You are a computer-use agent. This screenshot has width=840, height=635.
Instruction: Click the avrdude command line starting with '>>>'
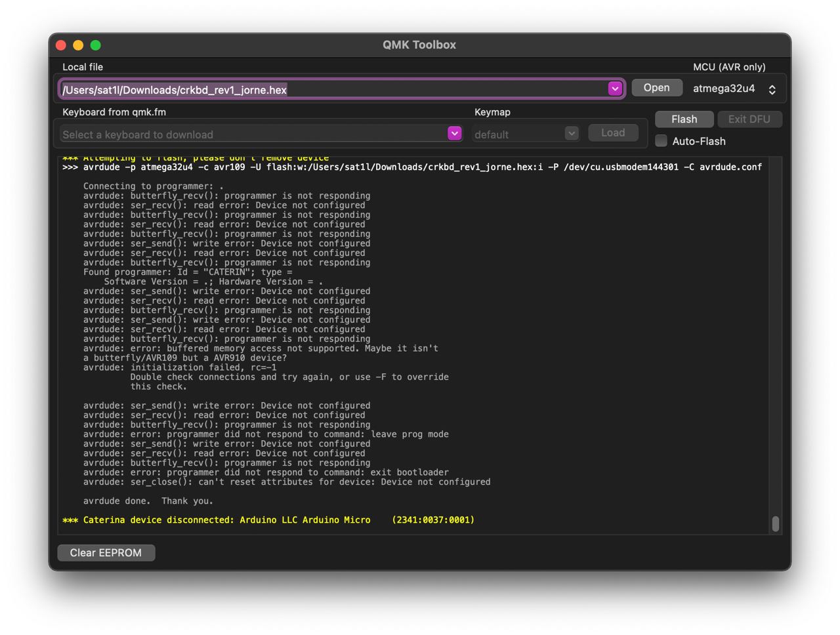click(412, 167)
